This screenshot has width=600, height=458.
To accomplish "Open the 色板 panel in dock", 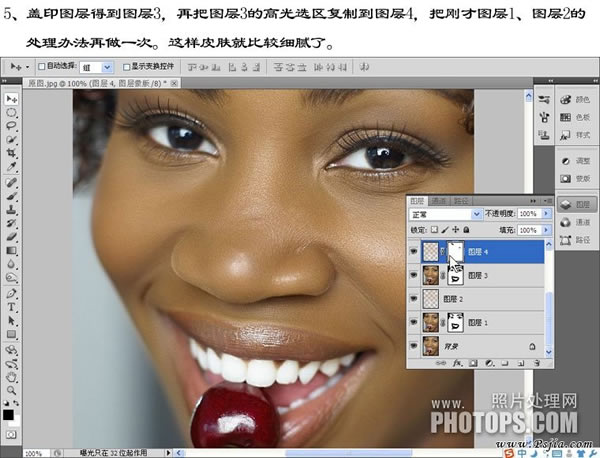I will (x=576, y=117).
